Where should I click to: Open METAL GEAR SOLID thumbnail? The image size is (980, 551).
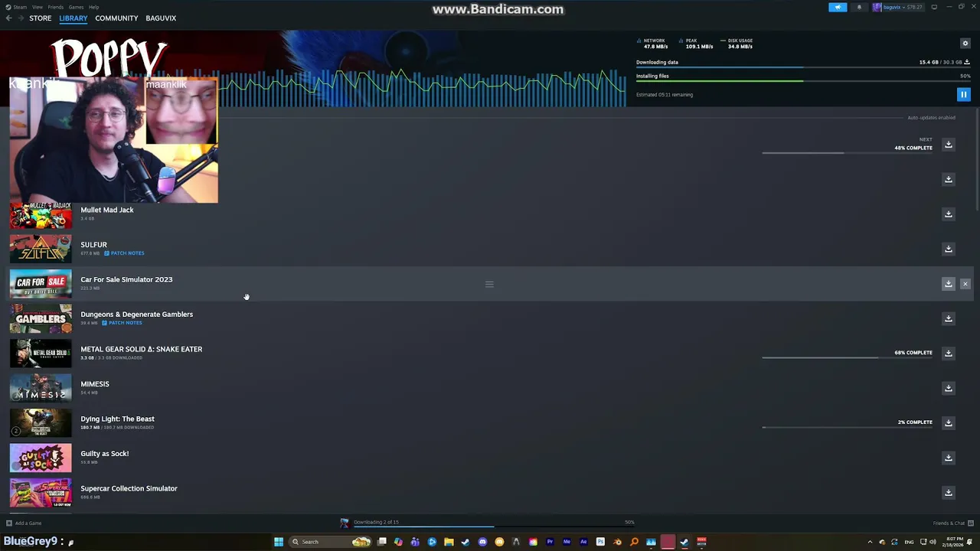[41, 354]
